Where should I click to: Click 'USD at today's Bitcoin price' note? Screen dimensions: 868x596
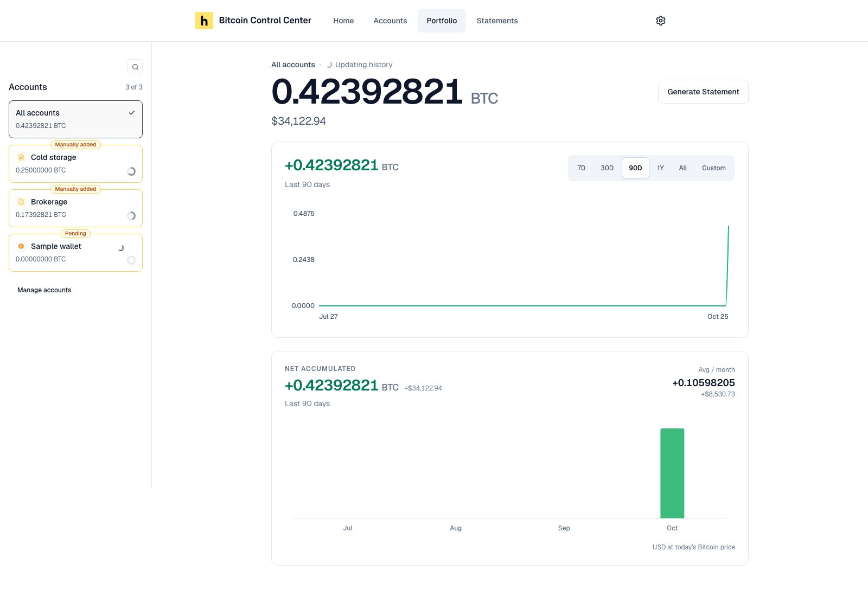click(x=693, y=547)
